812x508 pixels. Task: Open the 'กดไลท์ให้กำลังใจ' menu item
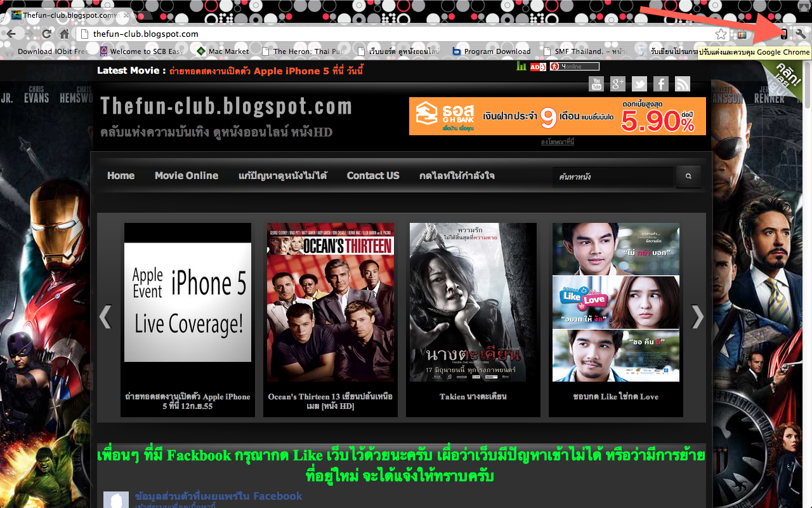click(x=457, y=176)
